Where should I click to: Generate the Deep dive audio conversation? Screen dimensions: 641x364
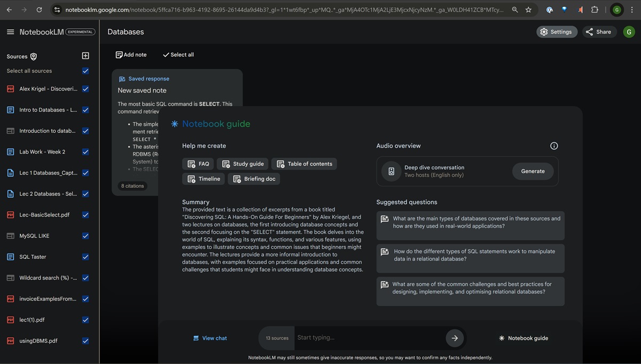(x=533, y=171)
